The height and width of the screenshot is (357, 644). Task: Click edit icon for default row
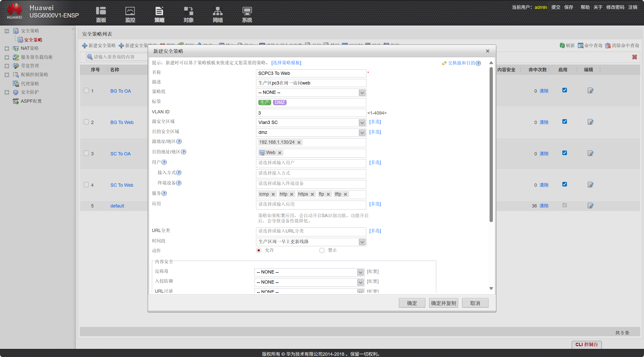pos(590,206)
